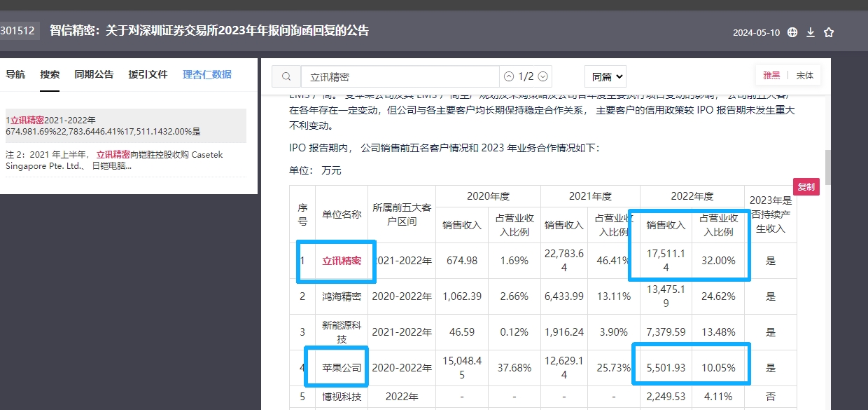Click the date 2024-05-10

click(756, 32)
